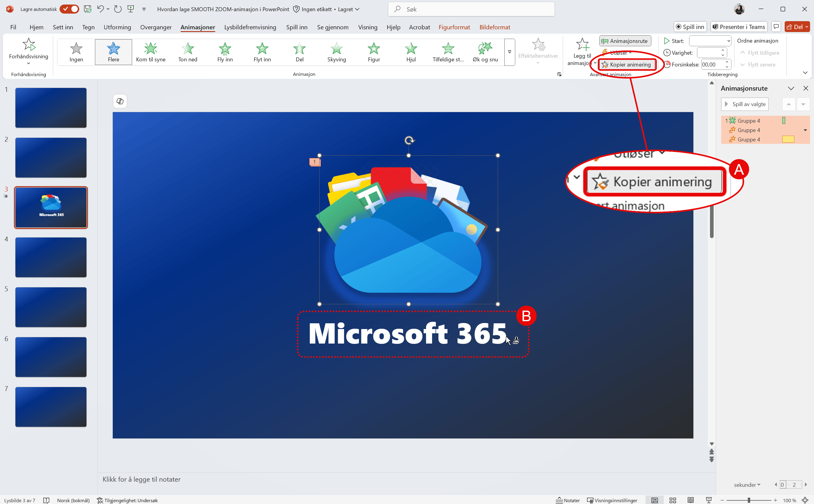Image resolution: width=814 pixels, height=504 pixels.
Task: Apply the Del animation effect
Action: coord(299,52)
